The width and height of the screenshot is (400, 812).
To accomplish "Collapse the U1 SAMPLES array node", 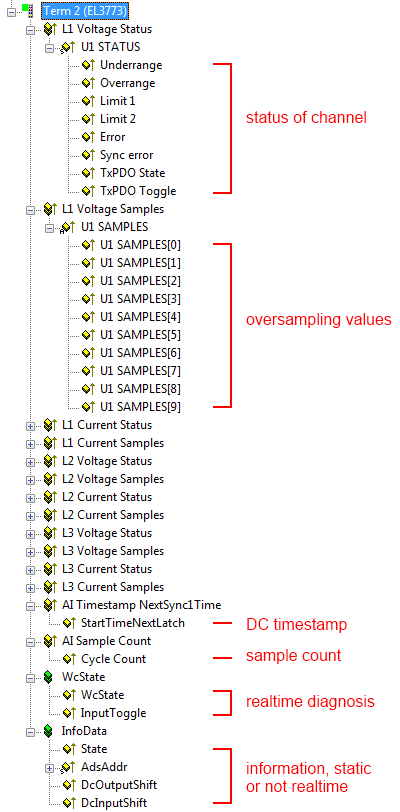I will [49, 227].
